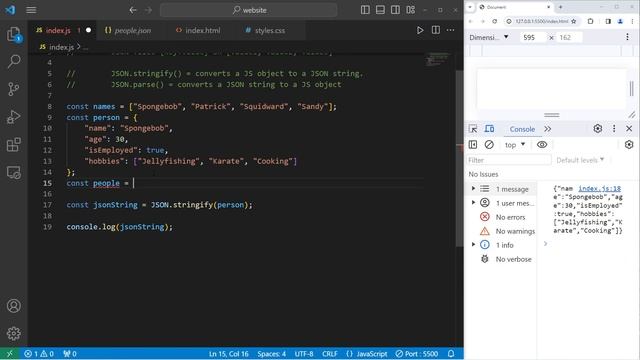The width and height of the screenshot is (640, 360).
Task: Open the DevTools customize menu
Action: [614, 129]
